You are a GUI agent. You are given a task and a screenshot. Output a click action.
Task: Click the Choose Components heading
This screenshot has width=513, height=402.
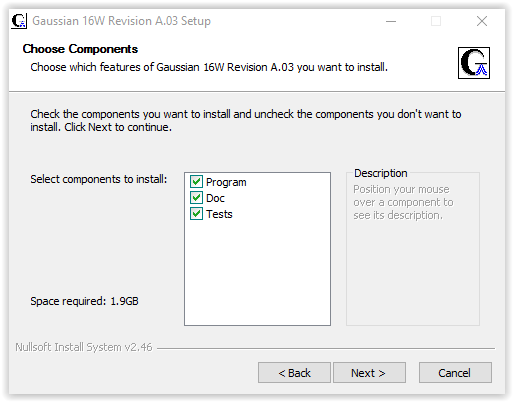(80, 49)
